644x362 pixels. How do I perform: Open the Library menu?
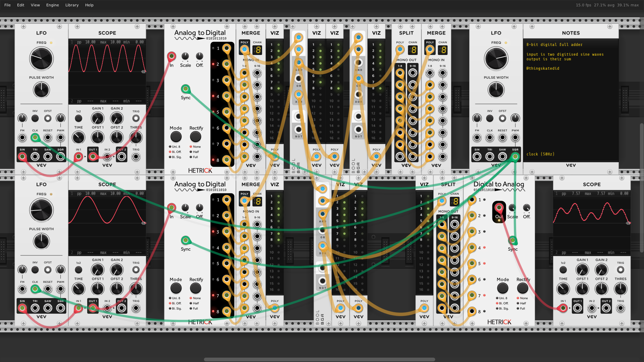pyautogui.click(x=72, y=5)
